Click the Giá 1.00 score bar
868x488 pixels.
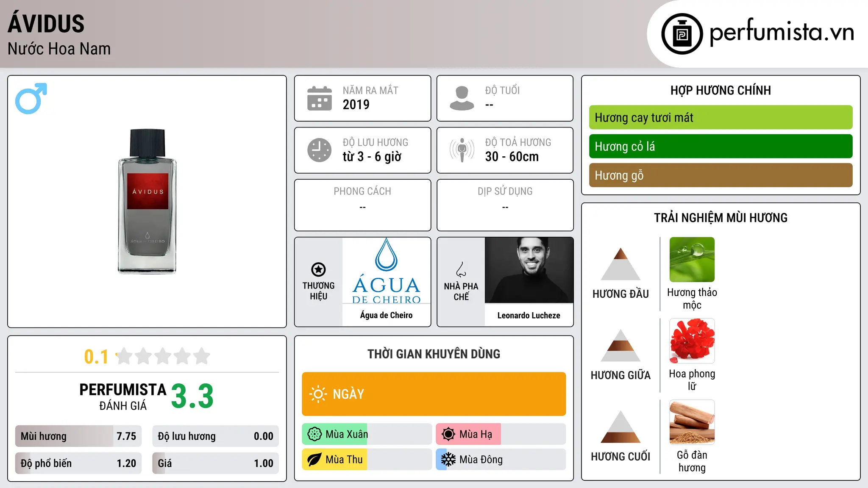point(216,463)
